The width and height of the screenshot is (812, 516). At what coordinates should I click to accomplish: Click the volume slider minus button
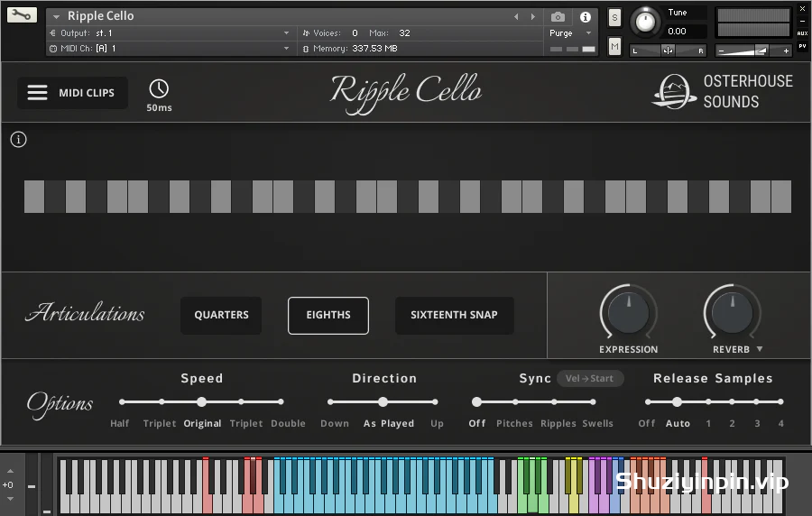[x=721, y=51]
